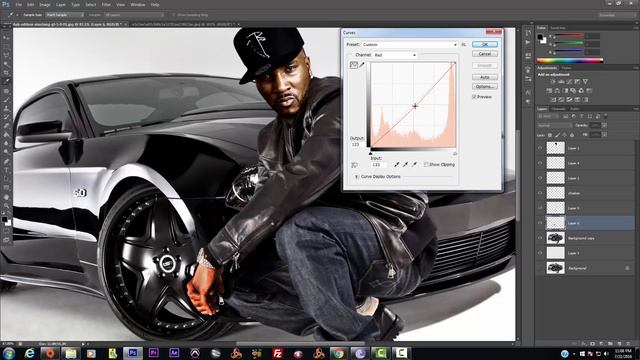
Task: Click the black point slider under the curve
Action: [x=370, y=153]
